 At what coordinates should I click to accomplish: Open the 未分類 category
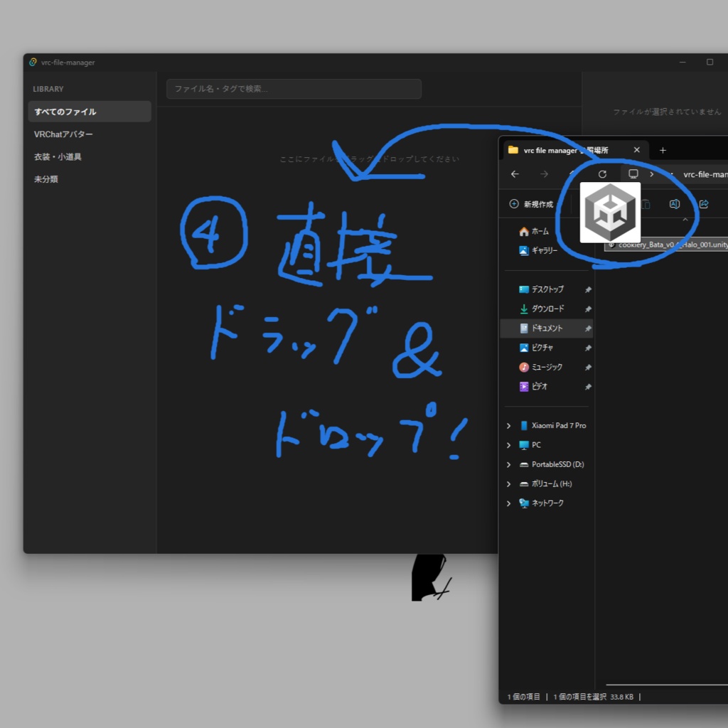point(46,179)
